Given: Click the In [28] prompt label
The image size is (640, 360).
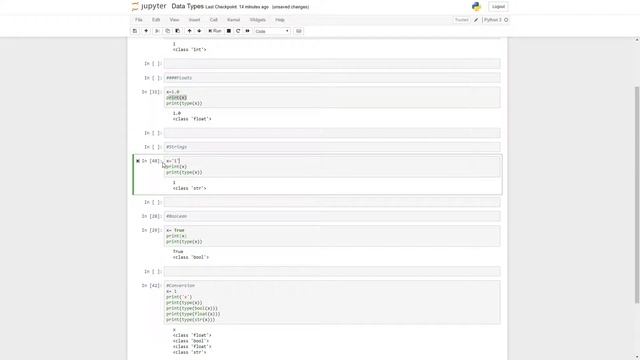Looking at the screenshot, I should [x=151, y=216].
